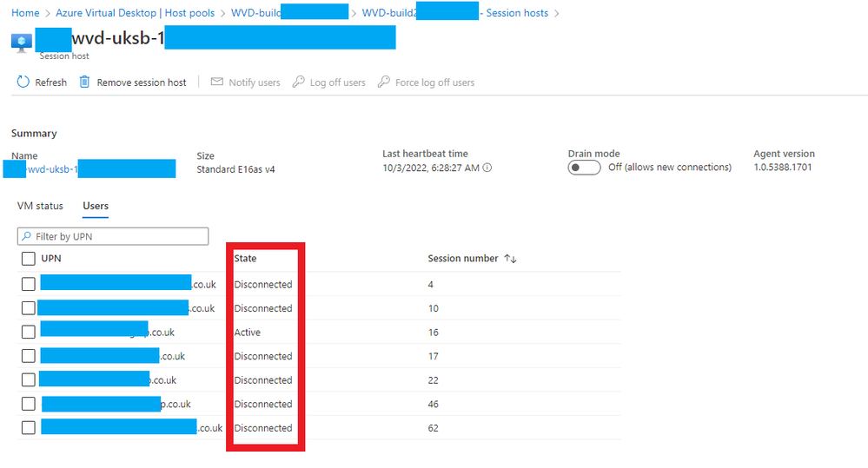Screen dimensions: 868x468
Task: Check the checkbox for session 4 user
Action: (28, 284)
